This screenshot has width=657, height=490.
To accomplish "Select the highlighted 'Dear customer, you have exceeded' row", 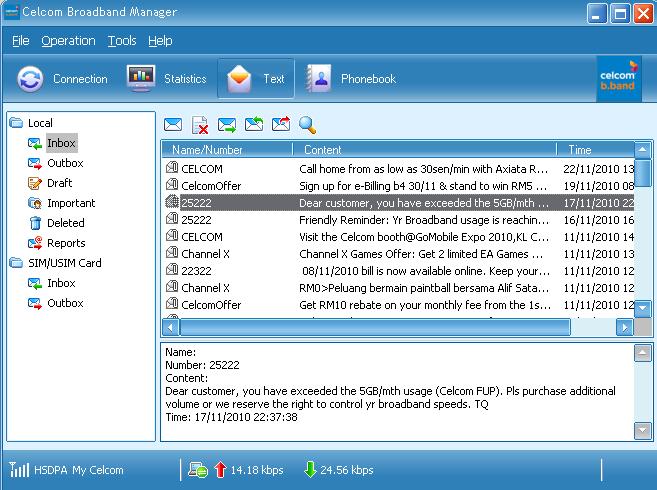I will pos(398,203).
